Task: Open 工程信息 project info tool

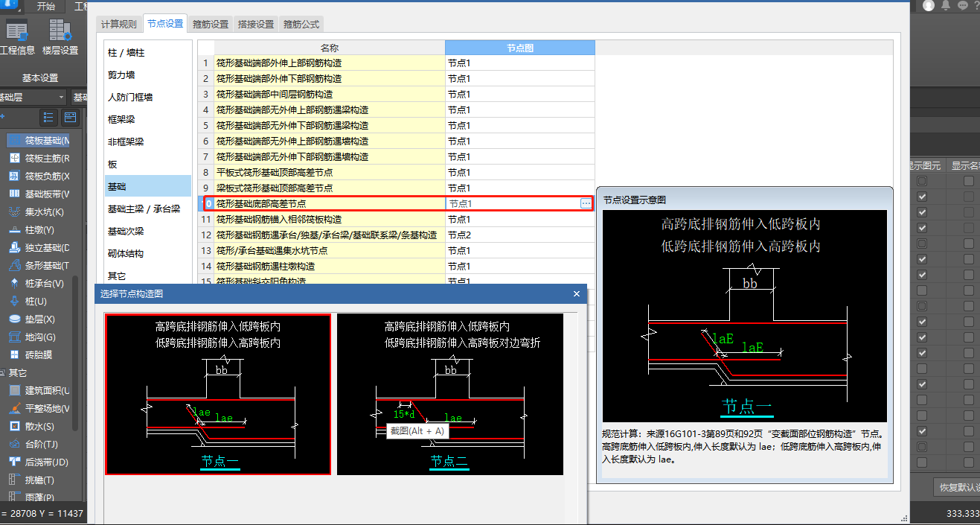Action: 16,38
